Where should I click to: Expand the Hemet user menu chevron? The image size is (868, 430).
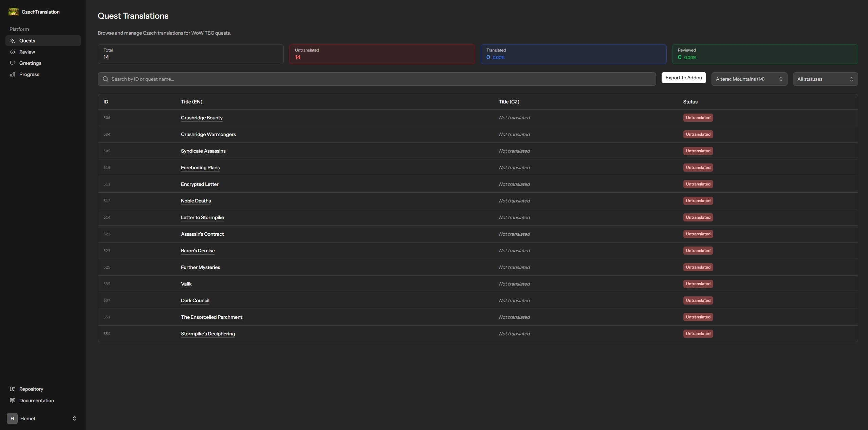[x=74, y=418]
